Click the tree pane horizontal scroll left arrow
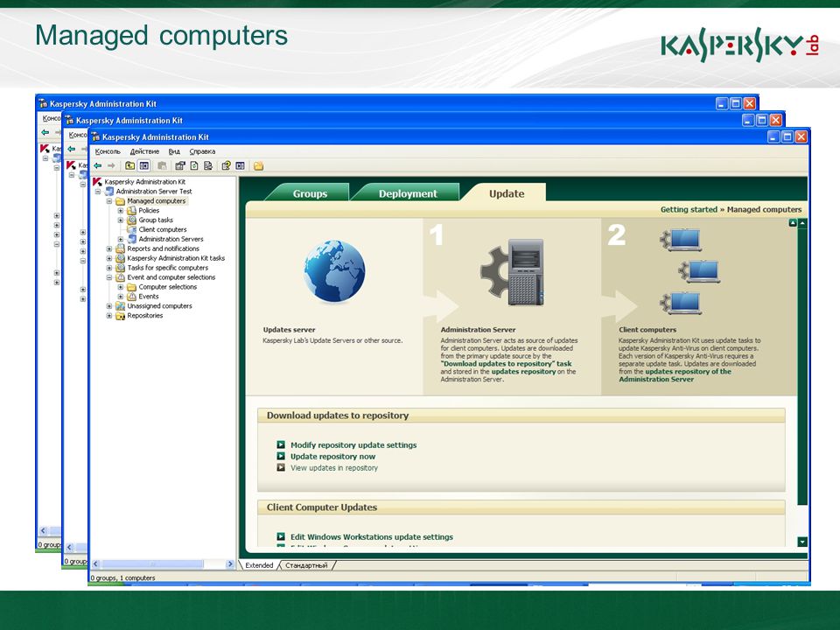 (x=95, y=564)
